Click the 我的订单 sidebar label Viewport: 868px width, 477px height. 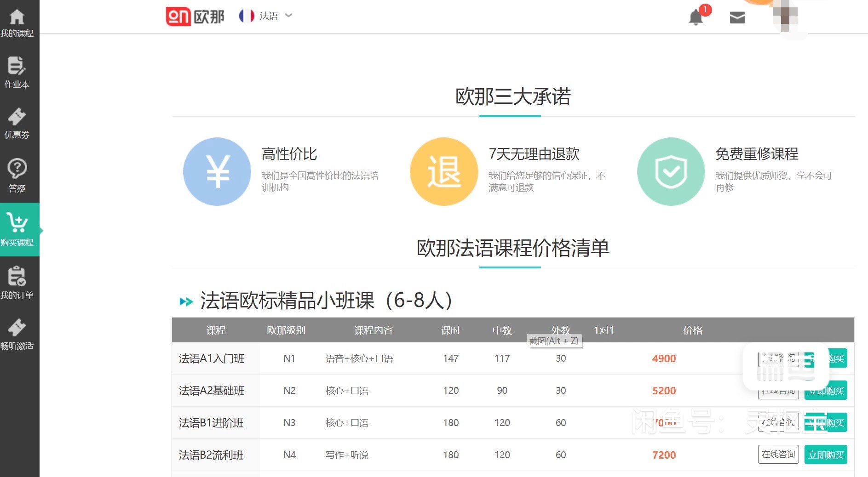coord(17,295)
